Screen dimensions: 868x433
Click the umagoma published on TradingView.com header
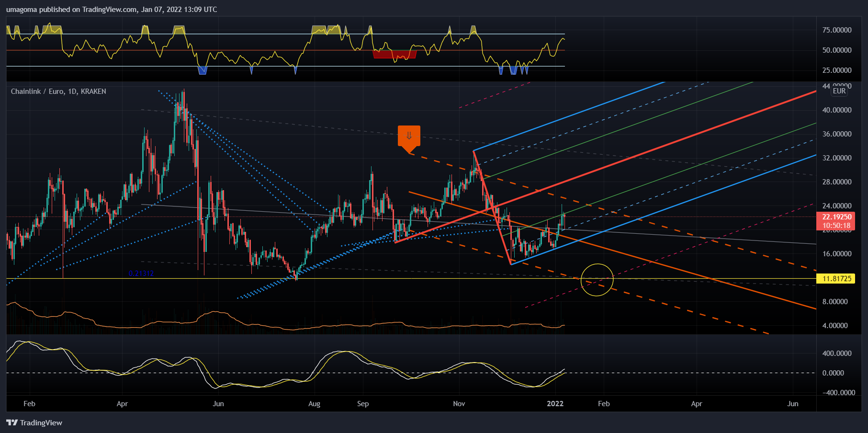click(112, 9)
